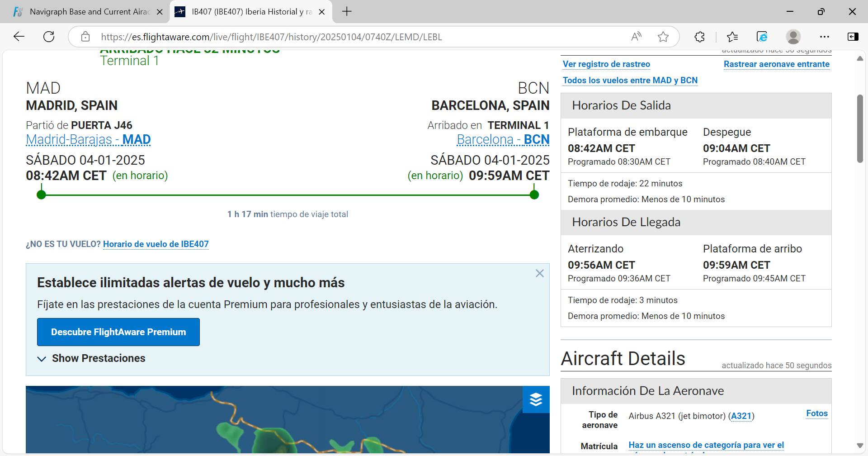This screenshot has height=456, width=868.
Task: Open Todos los vuelos entre MAD y BCN link
Action: pyautogui.click(x=630, y=80)
